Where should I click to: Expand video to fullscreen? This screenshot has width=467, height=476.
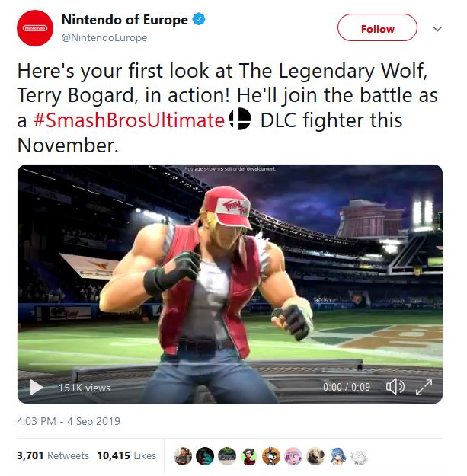click(424, 387)
